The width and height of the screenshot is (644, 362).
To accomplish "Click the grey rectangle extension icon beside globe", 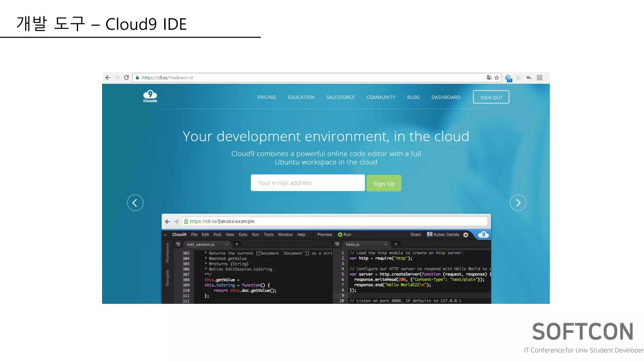I will pyautogui.click(x=518, y=77).
